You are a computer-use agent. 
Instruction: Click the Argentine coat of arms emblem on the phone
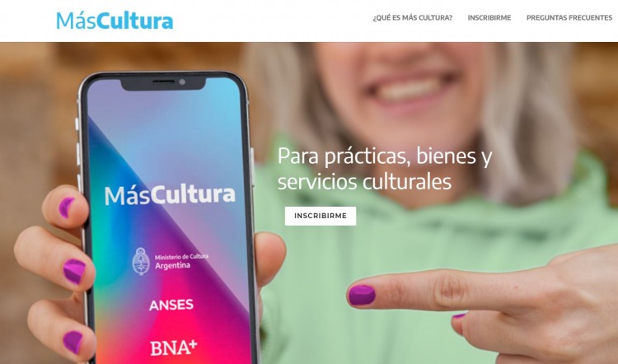141,261
